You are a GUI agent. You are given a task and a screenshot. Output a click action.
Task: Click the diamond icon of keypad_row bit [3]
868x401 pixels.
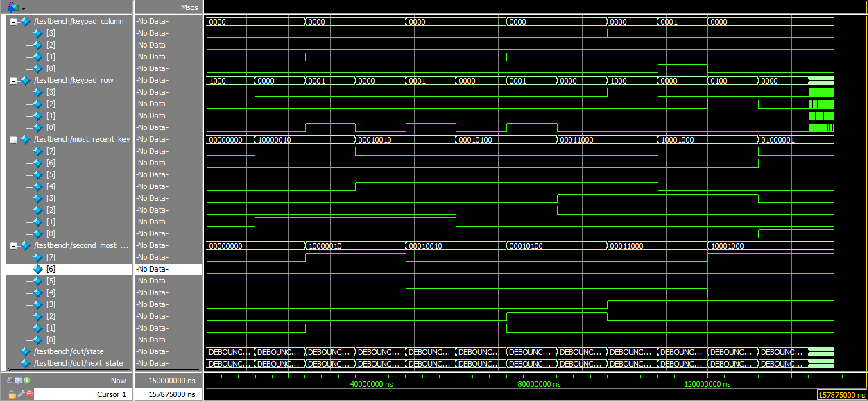[37, 92]
